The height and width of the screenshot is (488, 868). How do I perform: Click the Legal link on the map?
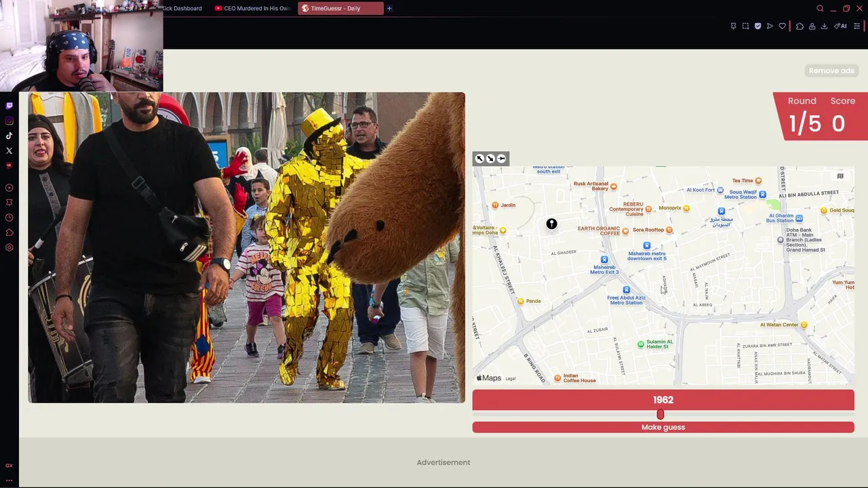pos(511,379)
